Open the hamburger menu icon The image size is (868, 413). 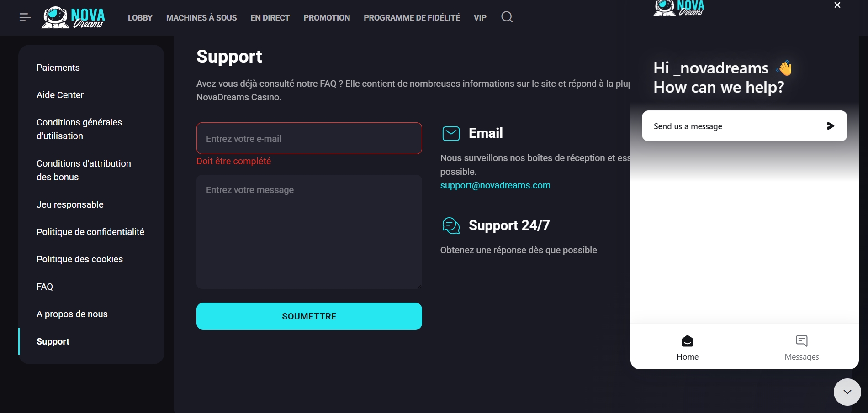point(25,17)
